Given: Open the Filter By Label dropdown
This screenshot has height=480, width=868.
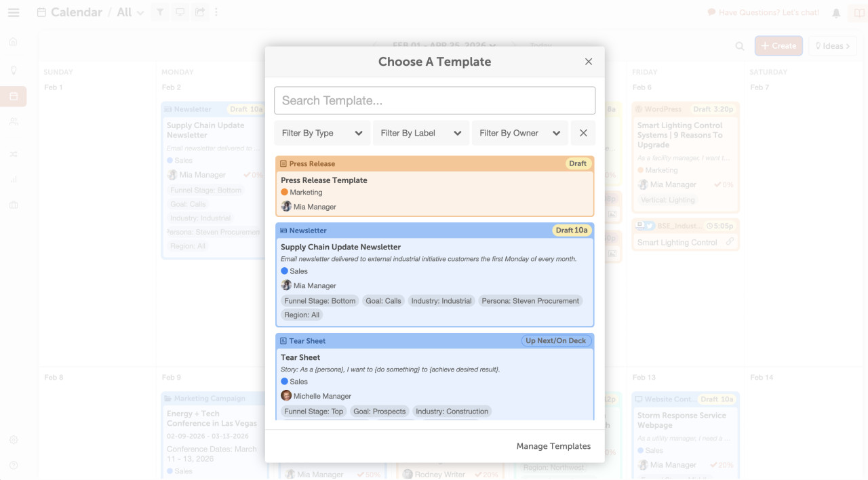Looking at the screenshot, I should click(421, 133).
